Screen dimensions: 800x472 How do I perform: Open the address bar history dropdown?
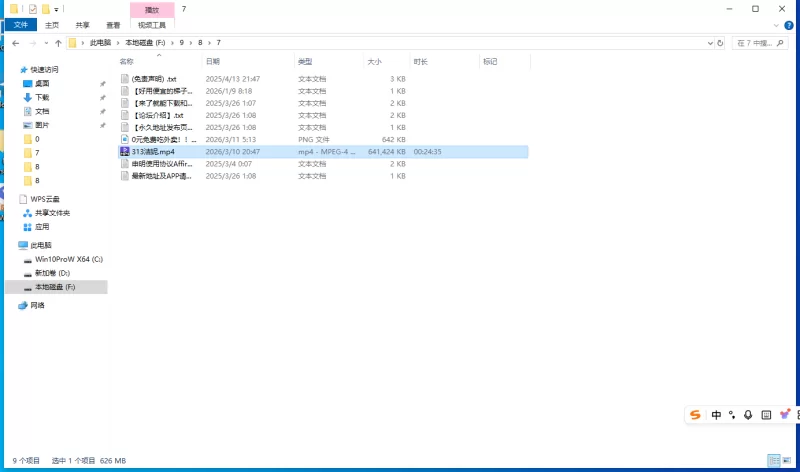click(709, 43)
